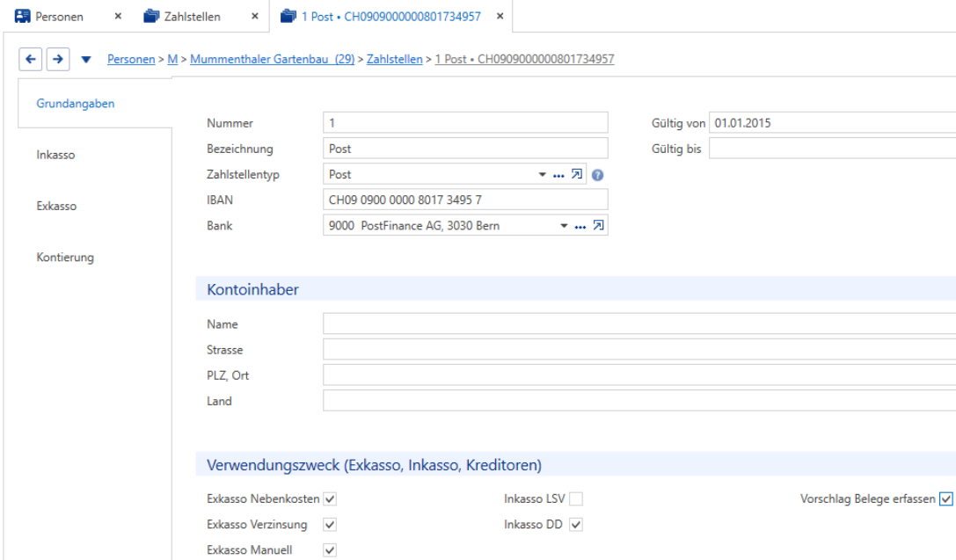The image size is (956, 560).
Task: Click the 1 Post breadcrumb link
Action: 524,59
